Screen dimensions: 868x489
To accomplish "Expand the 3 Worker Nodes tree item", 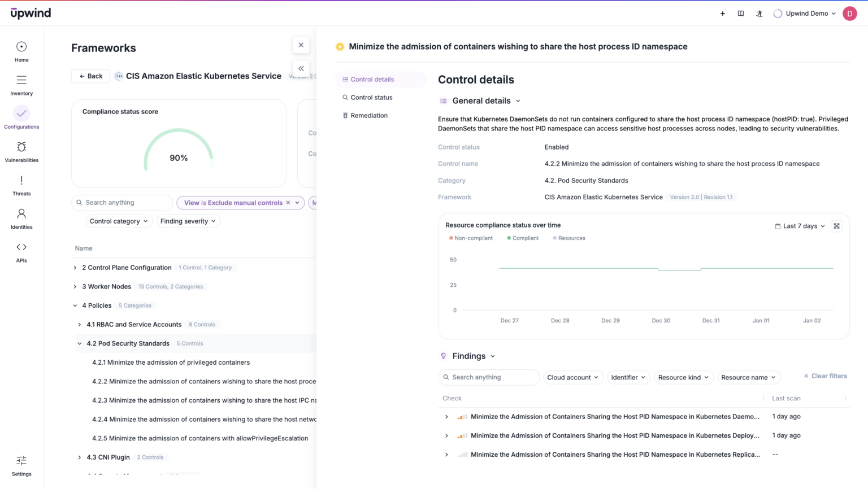I will [x=74, y=286].
